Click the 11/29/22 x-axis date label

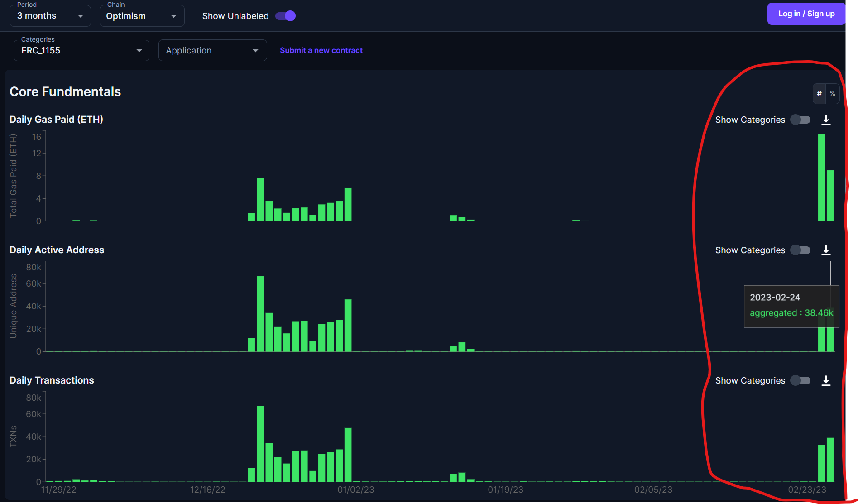coord(58,490)
